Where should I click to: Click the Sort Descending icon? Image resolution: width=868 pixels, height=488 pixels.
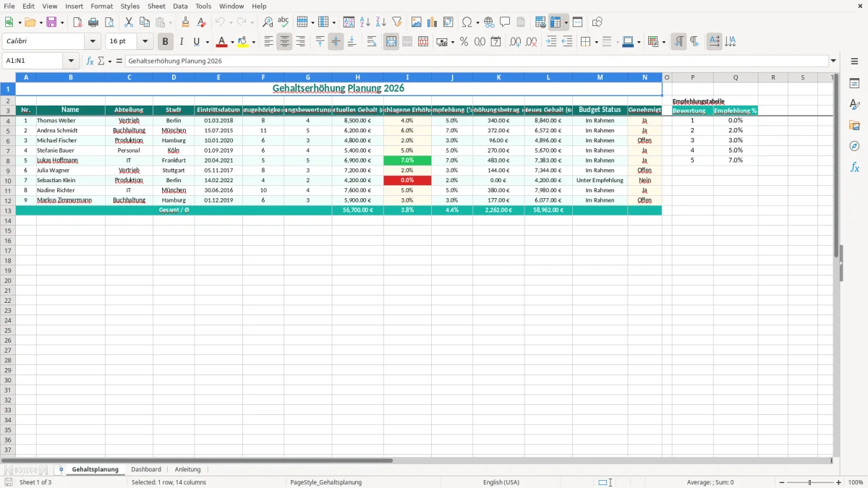(x=381, y=22)
